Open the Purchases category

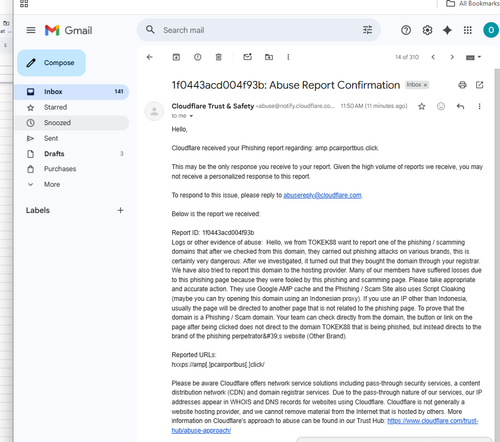click(x=71, y=169)
